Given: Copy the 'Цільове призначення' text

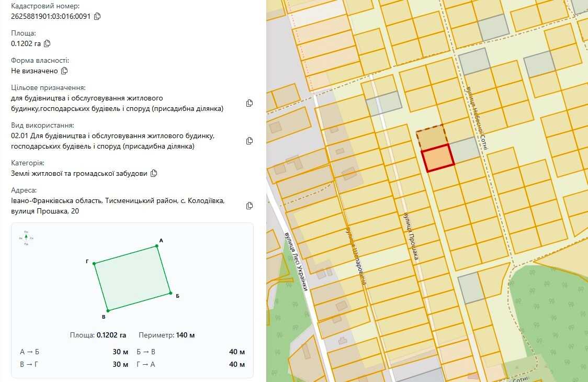Looking at the screenshot, I should tap(250, 103).
